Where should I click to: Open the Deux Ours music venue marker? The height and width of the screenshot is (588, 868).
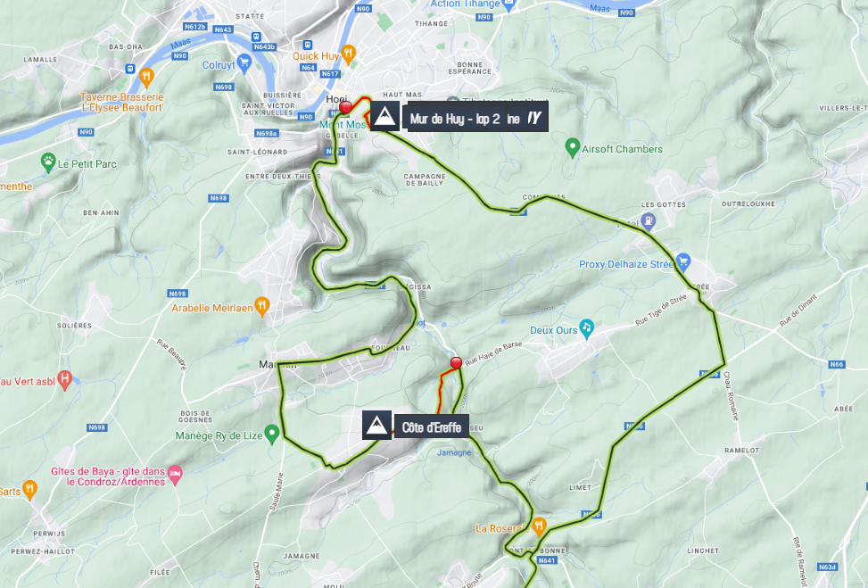click(586, 328)
